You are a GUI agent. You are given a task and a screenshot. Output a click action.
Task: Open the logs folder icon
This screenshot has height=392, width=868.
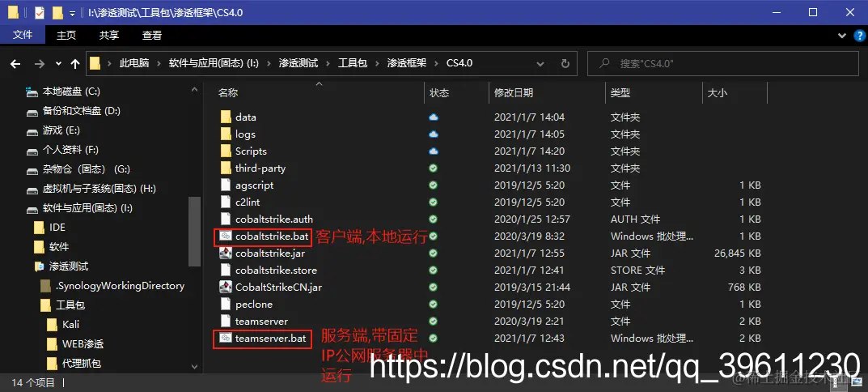click(226, 134)
